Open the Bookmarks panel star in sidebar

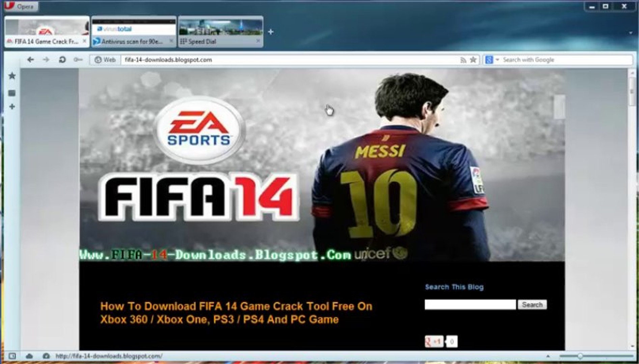pos(12,76)
